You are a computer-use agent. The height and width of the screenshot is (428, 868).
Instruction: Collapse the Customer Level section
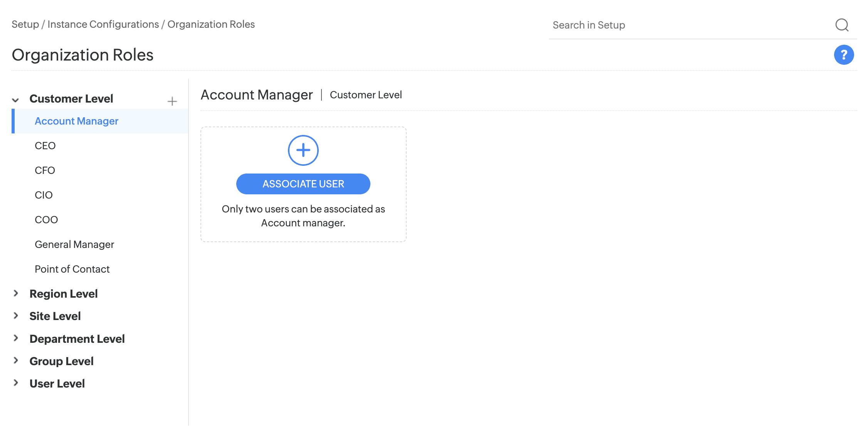(x=15, y=100)
